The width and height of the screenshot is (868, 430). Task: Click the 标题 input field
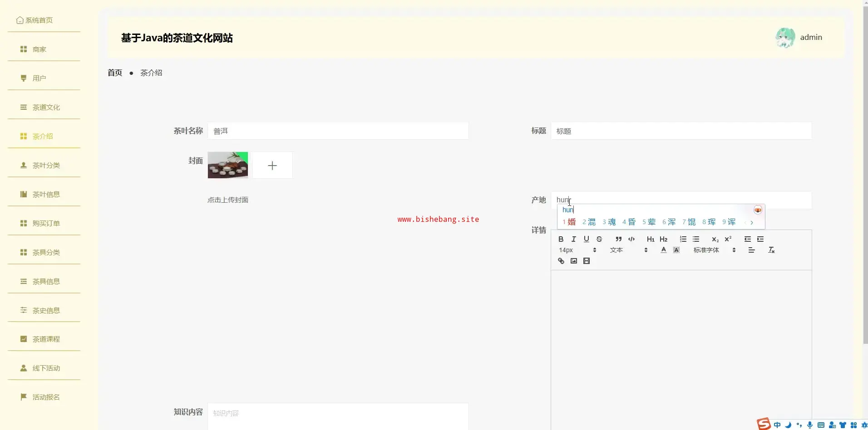pyautogui.click(x=681, y=131)
